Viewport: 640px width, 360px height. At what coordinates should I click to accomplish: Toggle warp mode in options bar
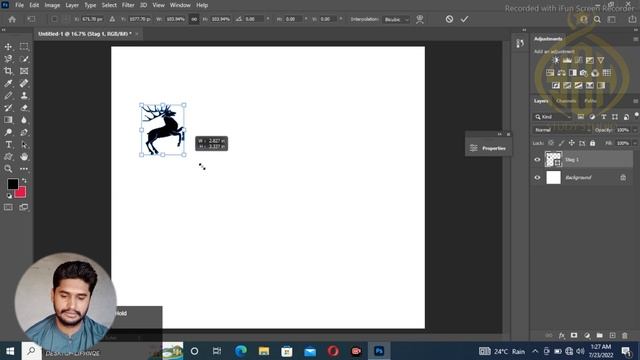click(x=420, y=19)
